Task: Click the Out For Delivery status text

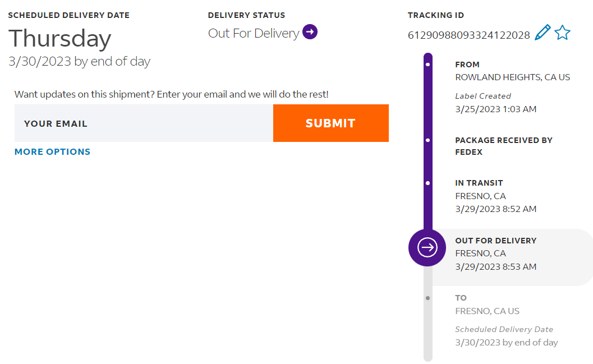Action: pyautogui.click(x=254, y=33)
